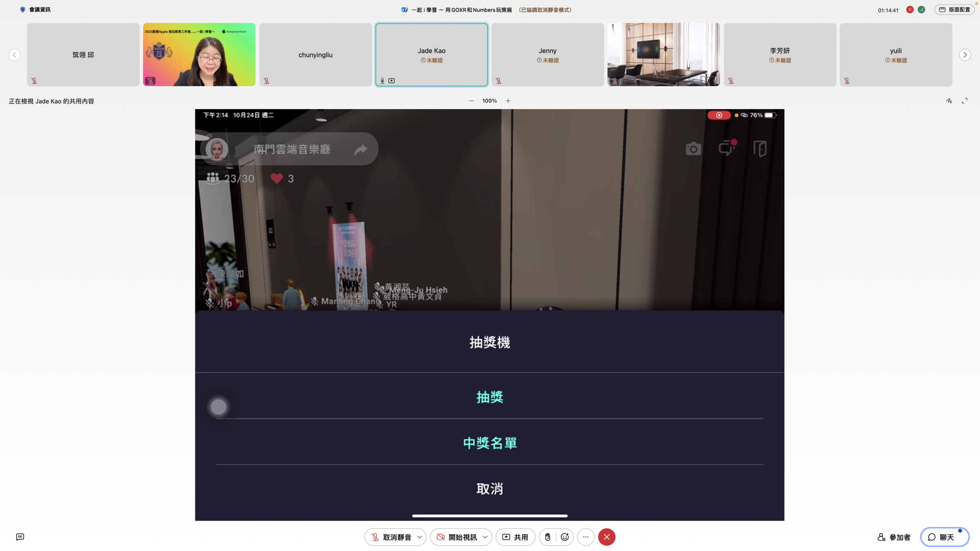Click the 共用 share button

515,537
